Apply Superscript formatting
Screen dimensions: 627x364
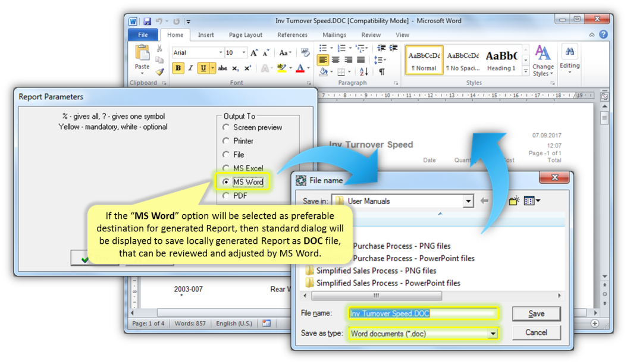tap(247, 68)
